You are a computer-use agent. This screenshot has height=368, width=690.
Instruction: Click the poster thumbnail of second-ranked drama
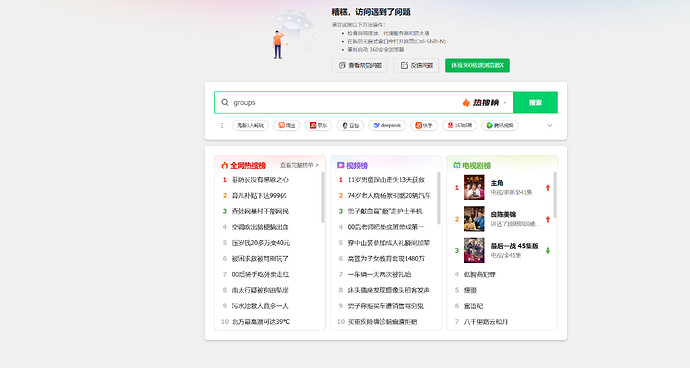(474, 219)
